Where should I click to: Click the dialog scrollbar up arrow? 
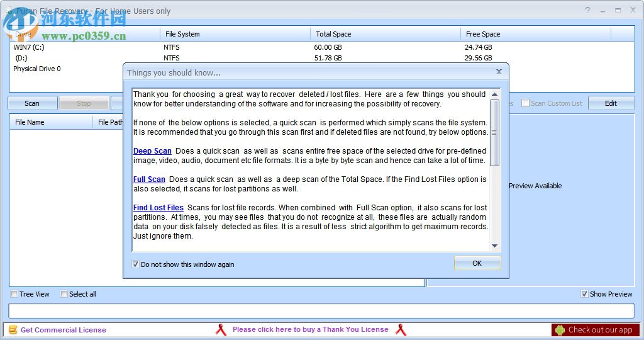(494, 94)
